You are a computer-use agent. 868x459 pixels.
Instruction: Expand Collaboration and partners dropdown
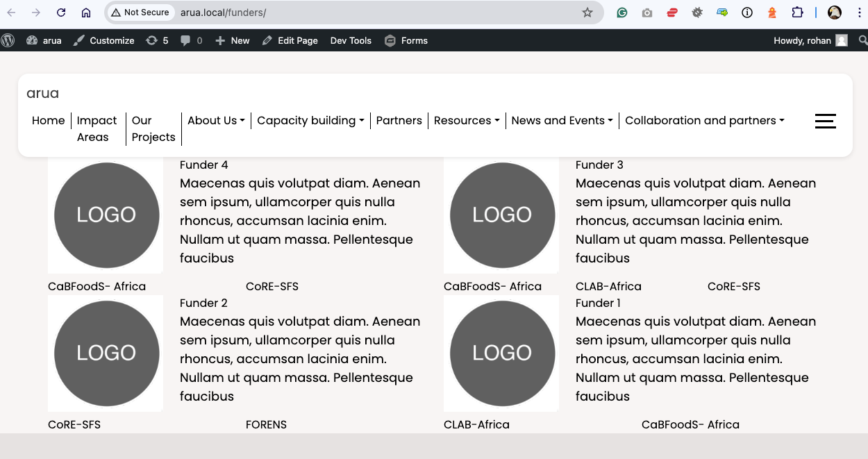click(x=704, y=120)
